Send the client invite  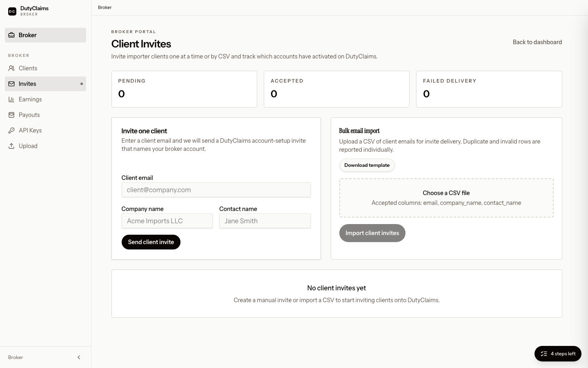pos(151,242)
